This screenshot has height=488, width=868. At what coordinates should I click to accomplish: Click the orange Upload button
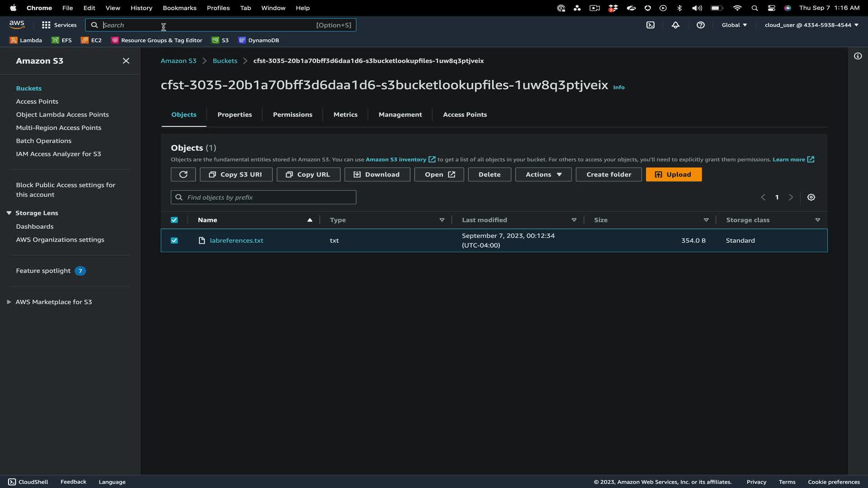pos(673,174)
